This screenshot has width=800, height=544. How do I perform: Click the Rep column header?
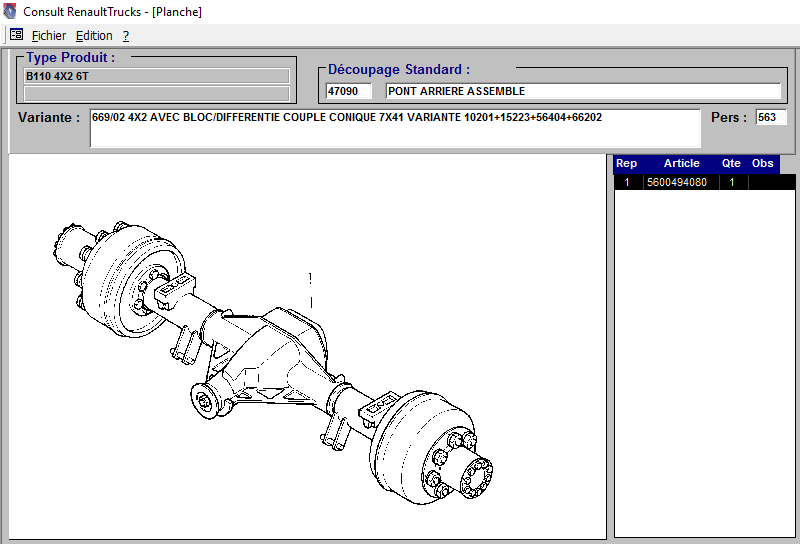click(626, 164)
